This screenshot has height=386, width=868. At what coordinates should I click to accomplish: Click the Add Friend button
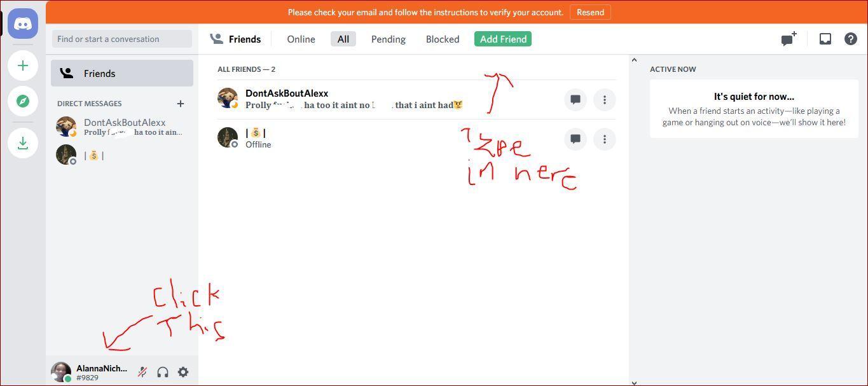coord(503,39)
